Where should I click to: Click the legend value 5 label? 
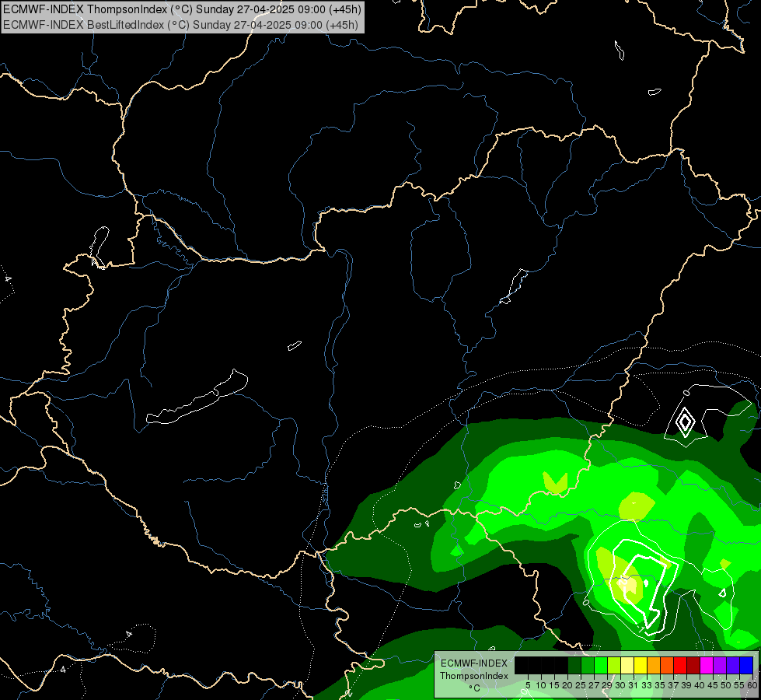tap(528, 685)
